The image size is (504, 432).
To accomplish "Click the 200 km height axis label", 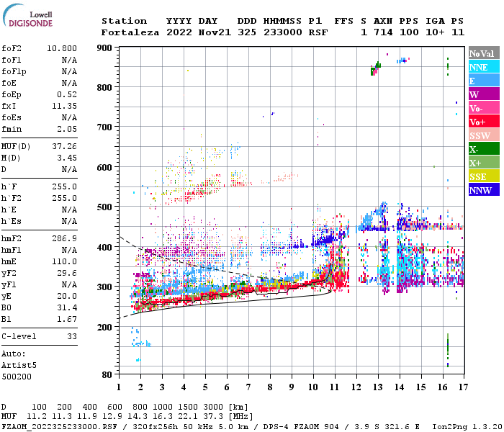I will 104,327.
